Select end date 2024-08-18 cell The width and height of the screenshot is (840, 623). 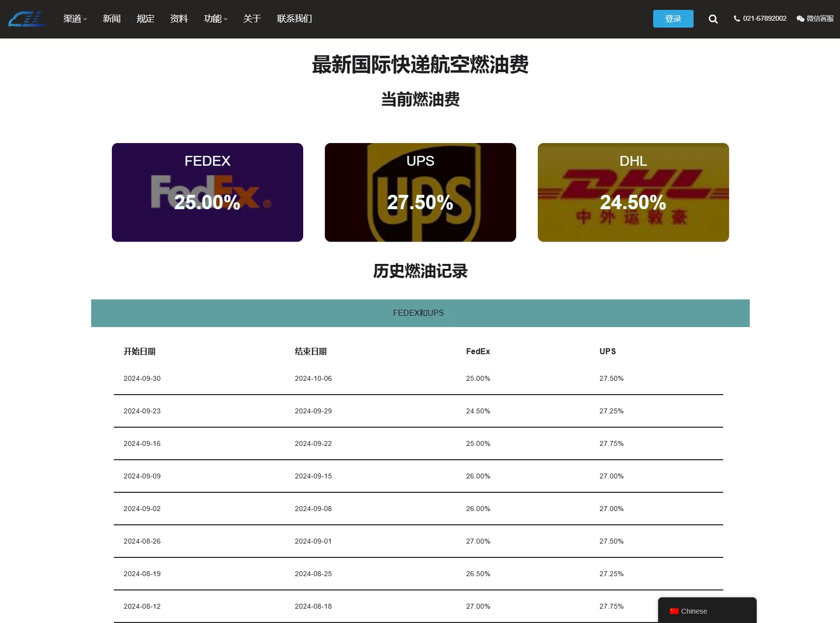pyautogui.click(x=313, y=606)
